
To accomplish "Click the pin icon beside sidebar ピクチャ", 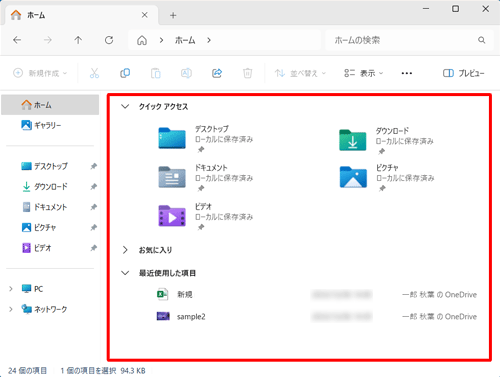I will [94, 228].
